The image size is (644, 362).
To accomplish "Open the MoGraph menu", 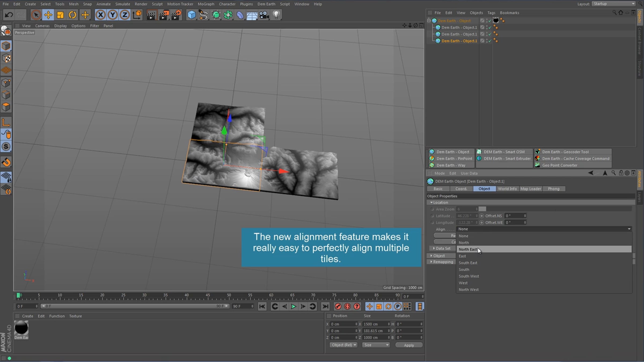I will tap(206, 4).
